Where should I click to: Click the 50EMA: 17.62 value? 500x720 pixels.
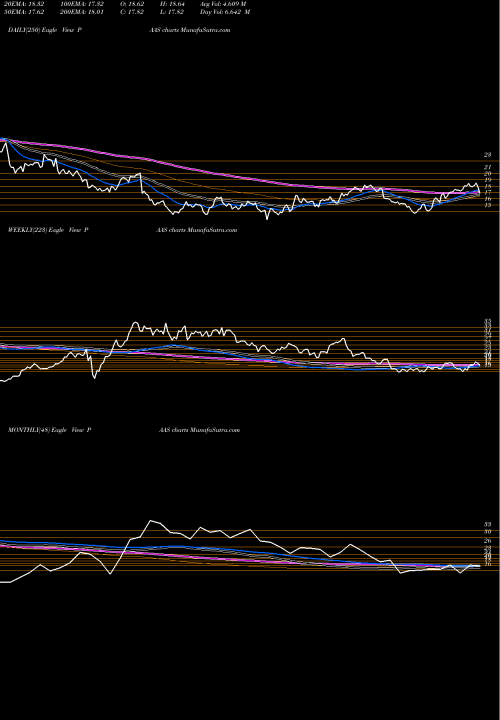(x=23, y=12)
